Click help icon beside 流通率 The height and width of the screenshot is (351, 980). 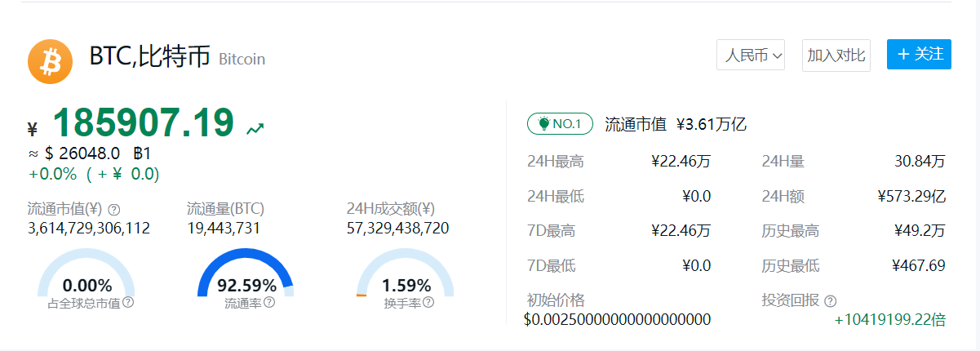point(269,303)
